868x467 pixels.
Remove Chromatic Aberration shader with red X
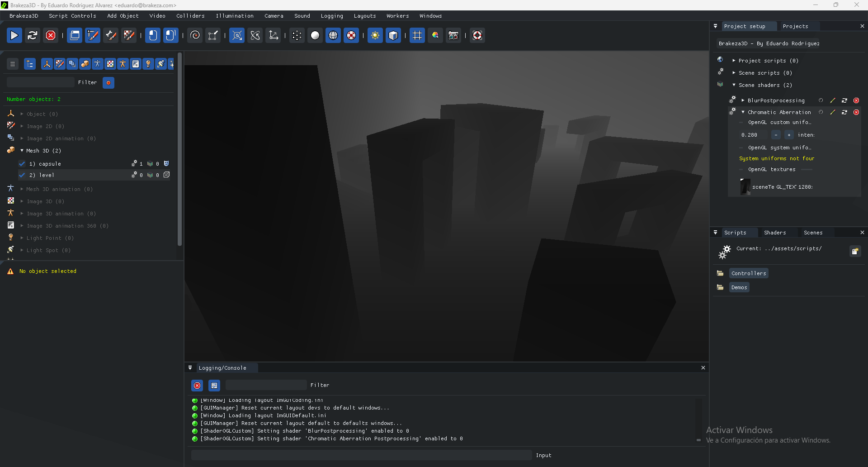856,112
